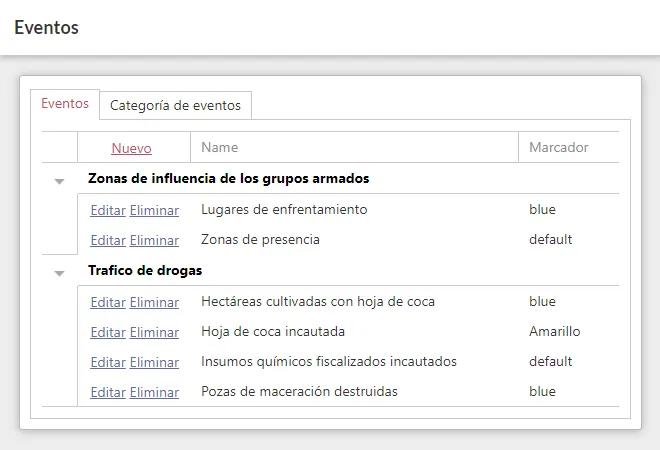Sort by the Name column header
The image size is (660, 450).
coord(220,148)
